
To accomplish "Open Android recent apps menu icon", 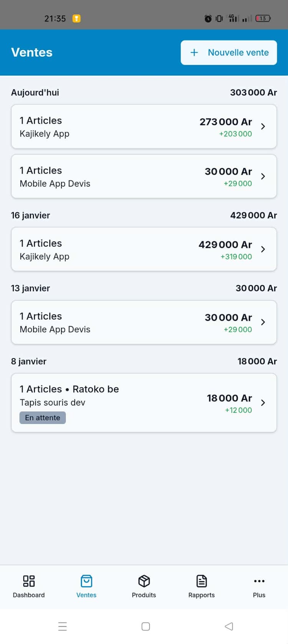I will click(x=63, y=626).
